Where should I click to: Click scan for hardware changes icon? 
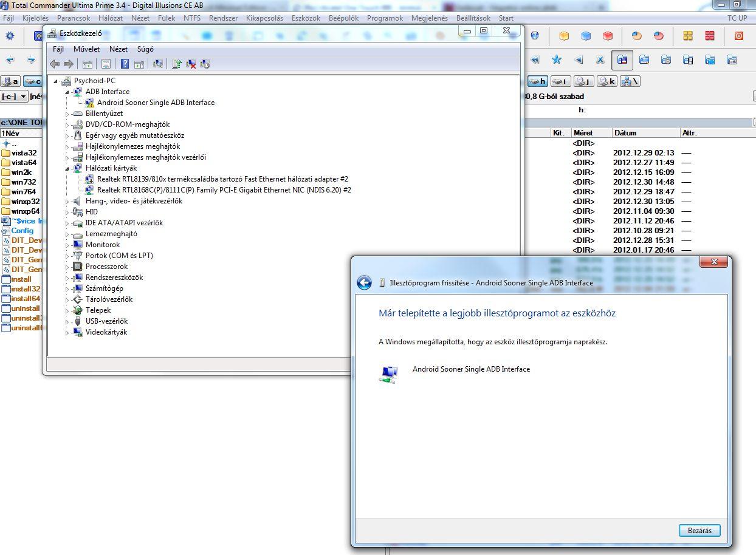[158, 64]
